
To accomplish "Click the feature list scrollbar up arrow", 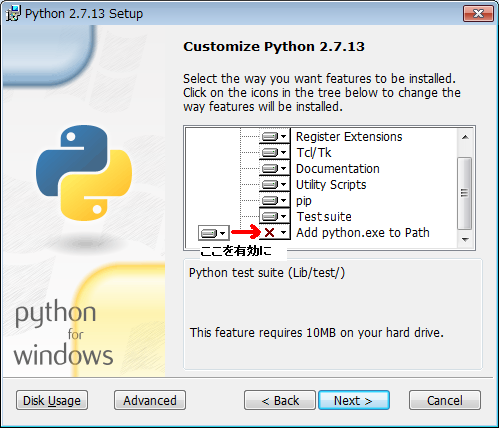I will (x=465, y=137).
